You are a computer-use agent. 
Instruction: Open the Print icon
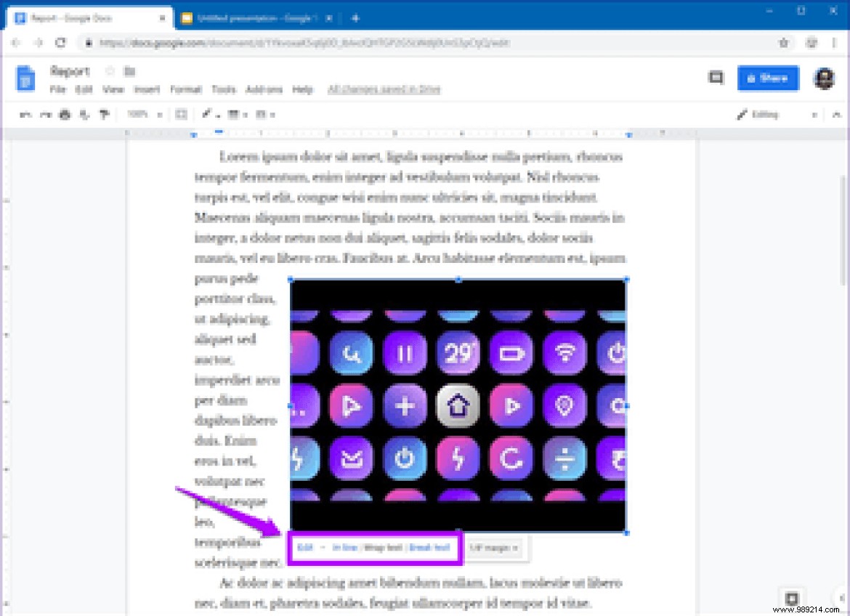(64, 114)
